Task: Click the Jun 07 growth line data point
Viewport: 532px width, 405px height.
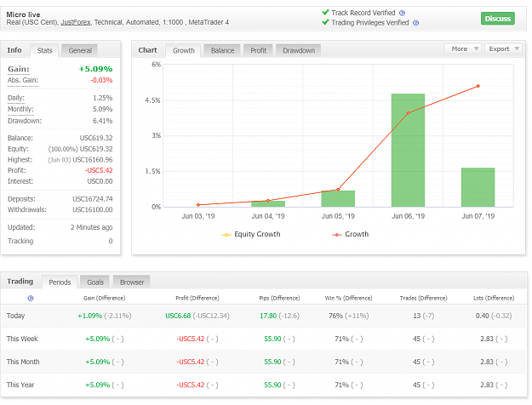Action: 478,86
